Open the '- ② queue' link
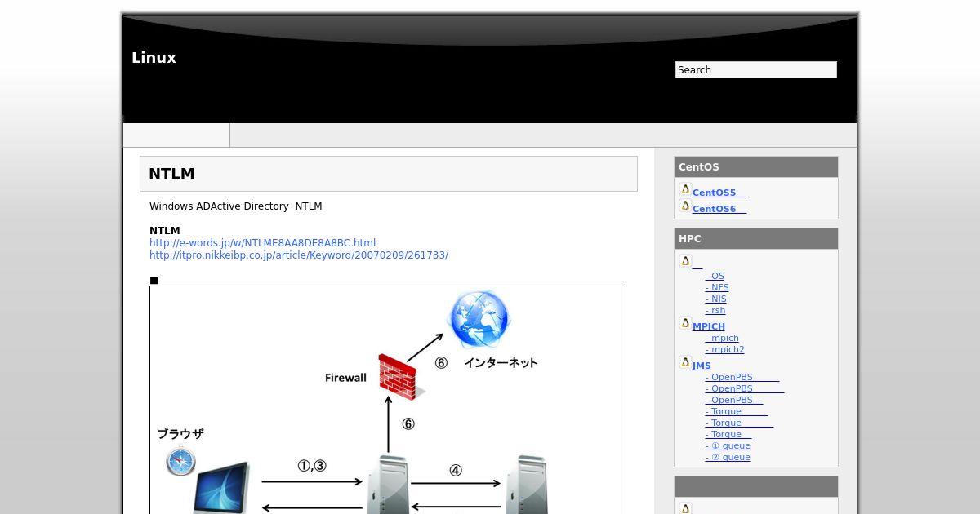 pyautogui.click(x=728, y=458)
